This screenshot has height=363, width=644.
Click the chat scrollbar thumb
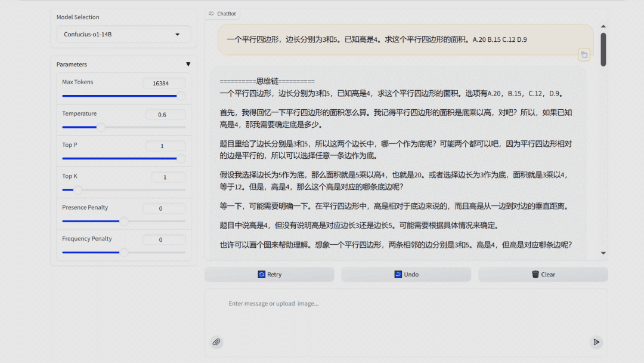tap(603, 50)
